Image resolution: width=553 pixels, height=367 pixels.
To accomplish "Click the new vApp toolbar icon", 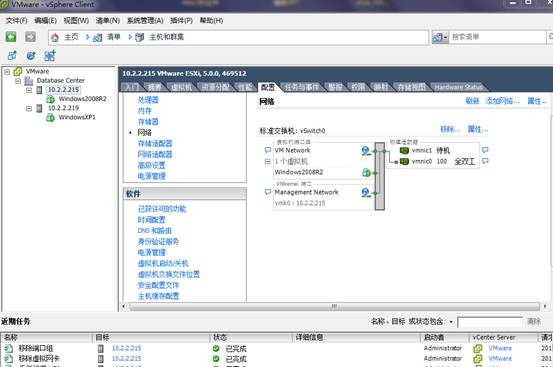I will pos(50,56).
